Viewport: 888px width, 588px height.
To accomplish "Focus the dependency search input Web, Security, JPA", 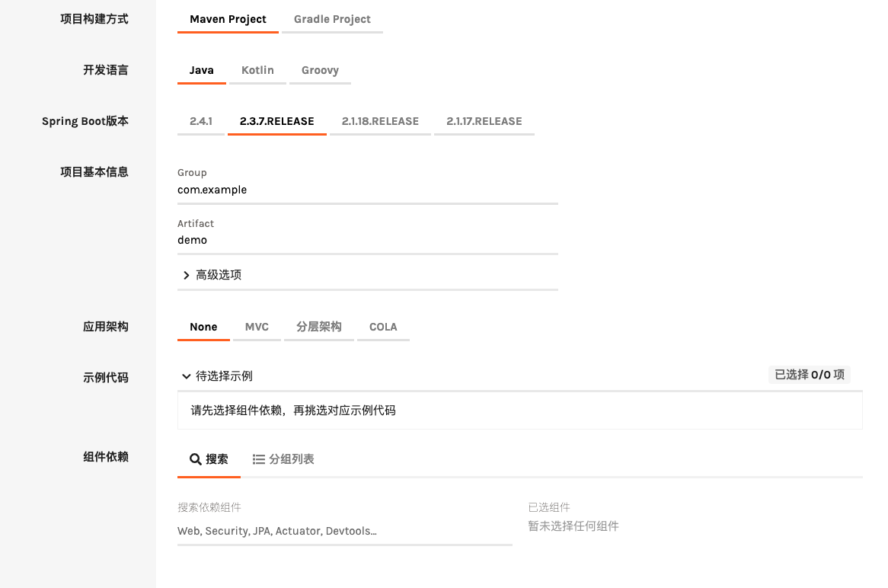I will (345, 532).
